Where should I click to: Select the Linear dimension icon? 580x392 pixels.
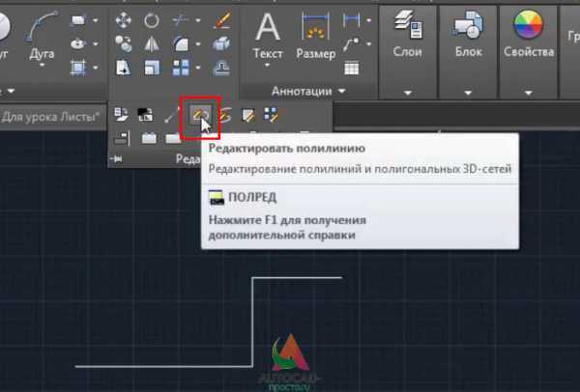351,20
